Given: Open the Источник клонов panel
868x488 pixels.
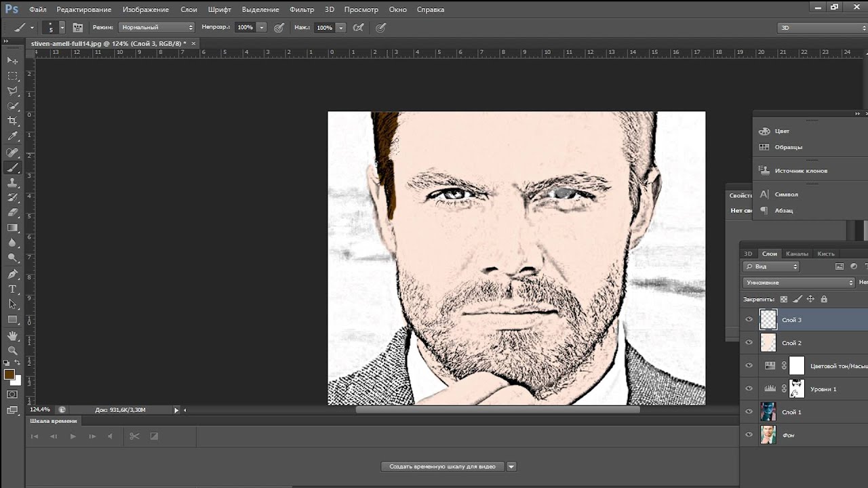Looking at the screenshot, I should pyautogui.click(x=800, y=171).
